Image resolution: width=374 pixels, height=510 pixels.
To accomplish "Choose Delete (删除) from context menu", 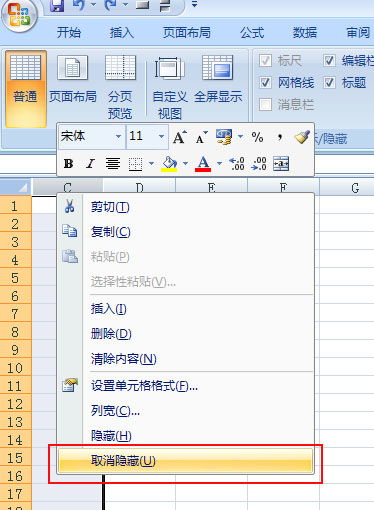I will pyautogui.click(x=185, y=334).
